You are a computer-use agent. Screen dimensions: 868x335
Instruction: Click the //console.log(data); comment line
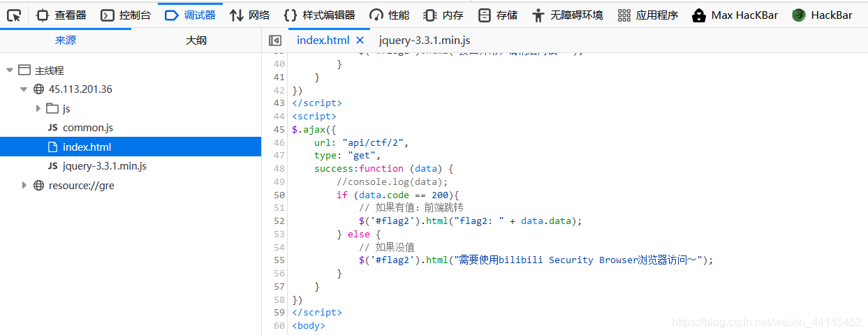(392, 181)
